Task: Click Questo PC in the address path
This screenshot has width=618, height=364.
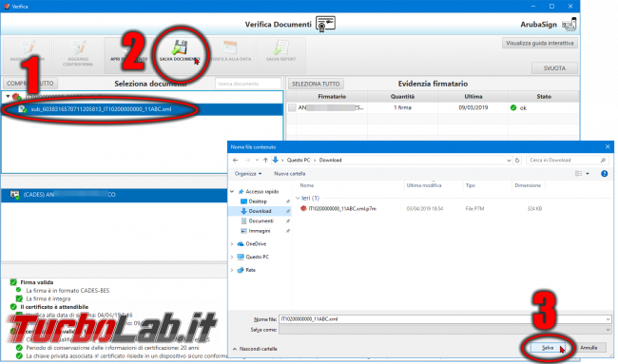Action: (299, 160)
